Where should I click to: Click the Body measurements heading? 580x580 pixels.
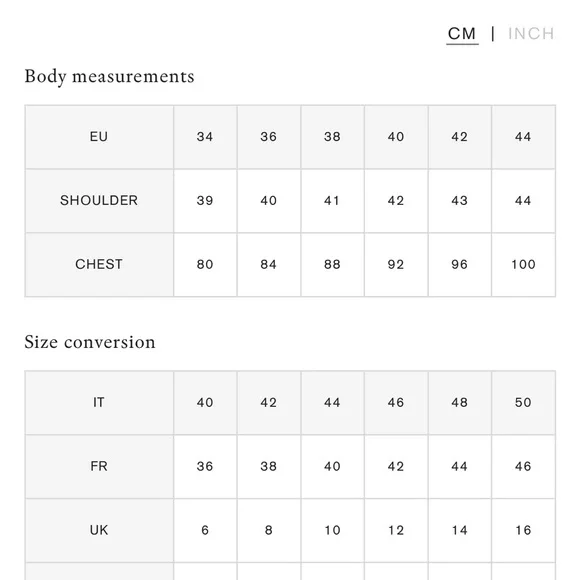[109, 77]
